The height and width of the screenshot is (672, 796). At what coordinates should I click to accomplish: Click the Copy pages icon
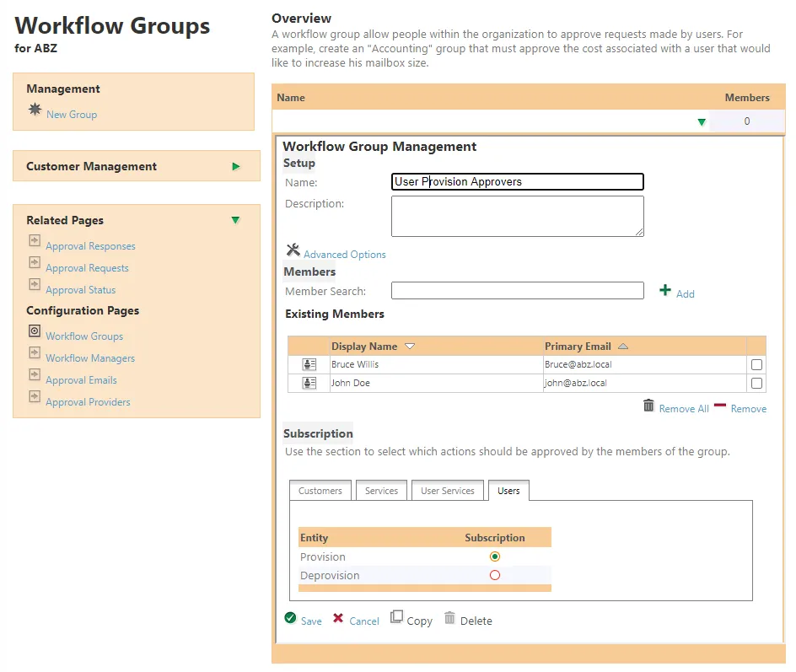(396, 617)
